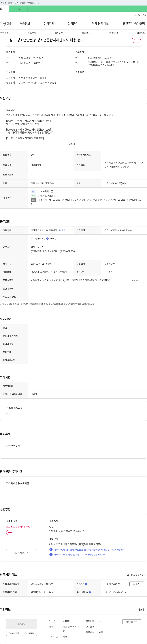Image resolution: width=147 pixels, height=644 pixels.
Task: Jump to the 우대사항 section tab
Action: (x=59, y=33)
